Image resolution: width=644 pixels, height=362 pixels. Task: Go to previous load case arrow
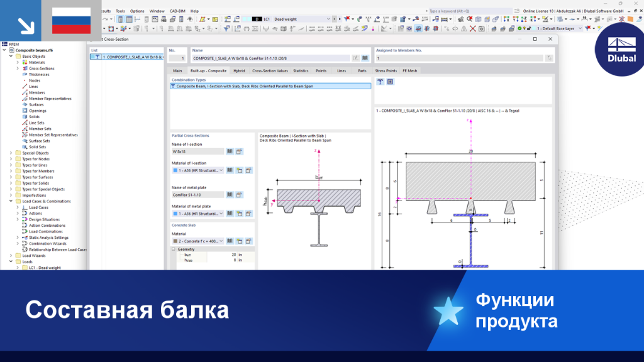point(335,19)
